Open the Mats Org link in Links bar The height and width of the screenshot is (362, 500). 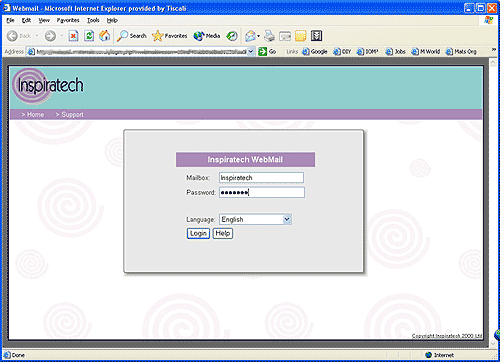461,52
